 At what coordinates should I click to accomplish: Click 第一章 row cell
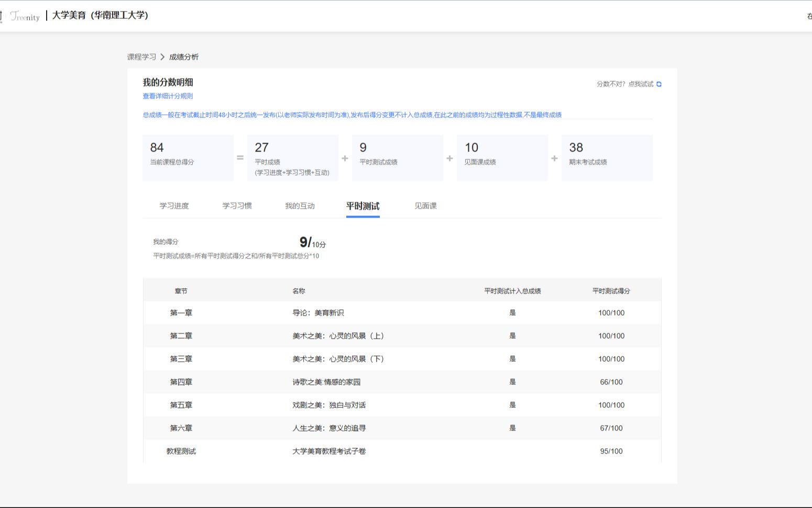[x=181, y=313]
